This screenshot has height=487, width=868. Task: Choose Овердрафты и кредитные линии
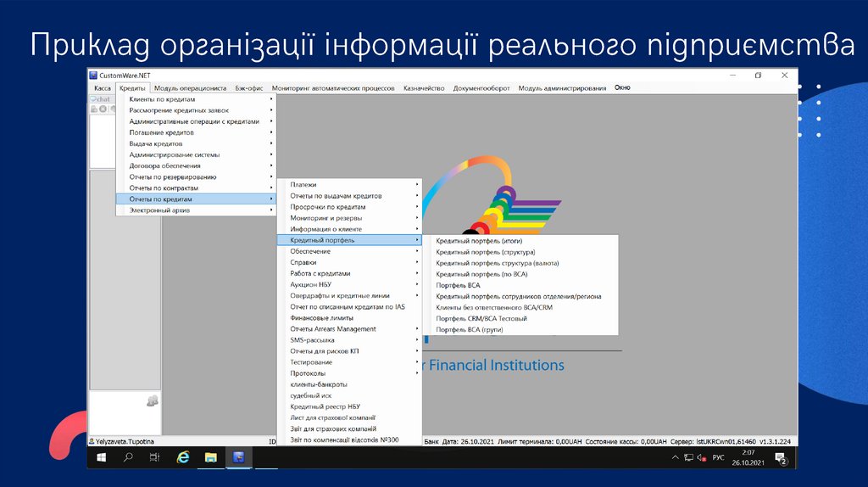click(x=349, y=295)
